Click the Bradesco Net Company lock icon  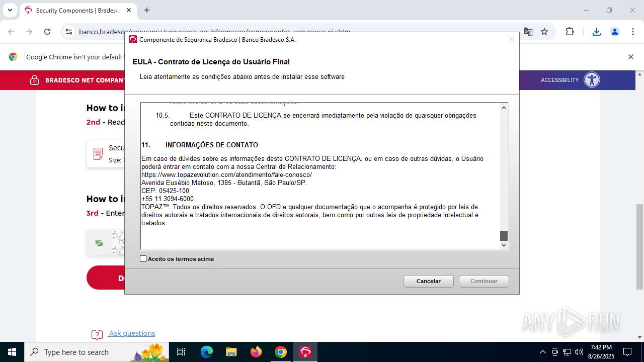(34, 80)
